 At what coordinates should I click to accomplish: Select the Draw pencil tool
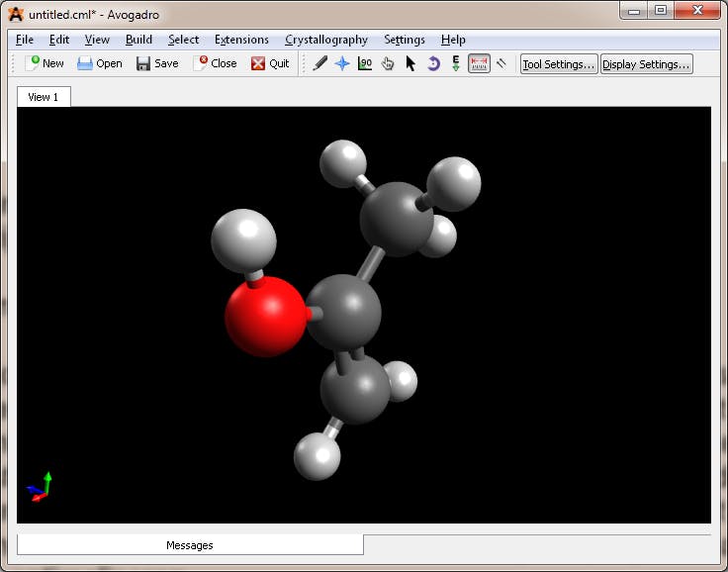point(319,63)
